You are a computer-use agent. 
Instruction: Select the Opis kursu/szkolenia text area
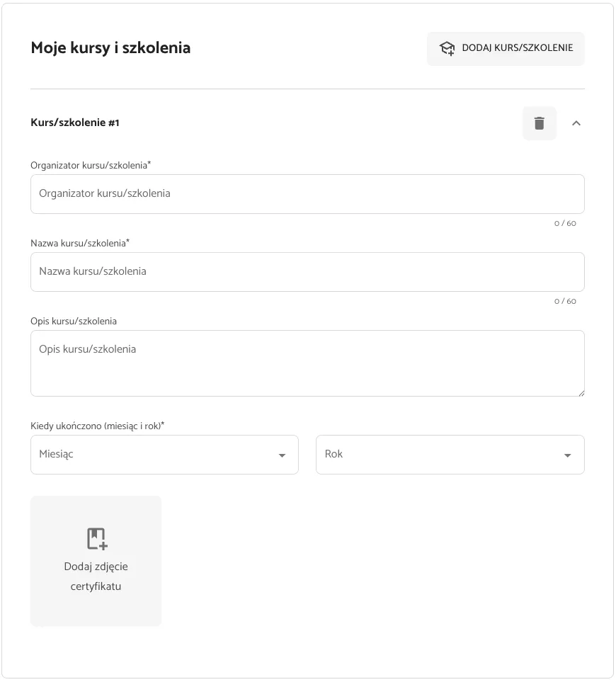tap(307, 363)
